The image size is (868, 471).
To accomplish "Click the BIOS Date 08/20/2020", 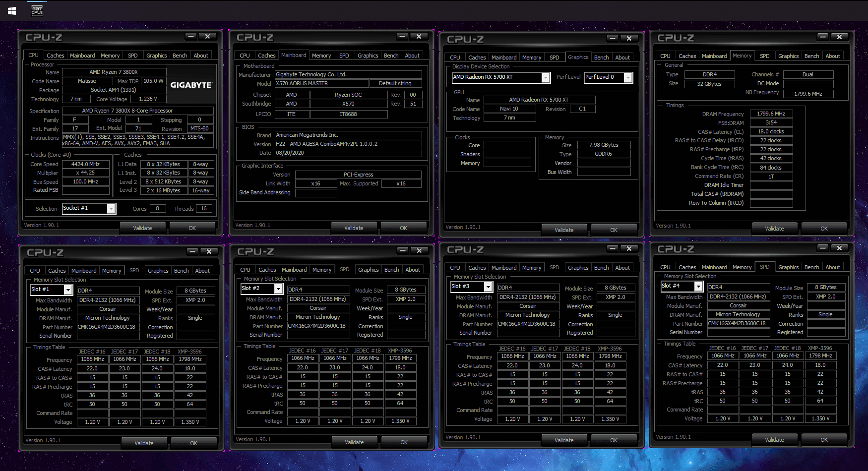I will click(349, 153).
